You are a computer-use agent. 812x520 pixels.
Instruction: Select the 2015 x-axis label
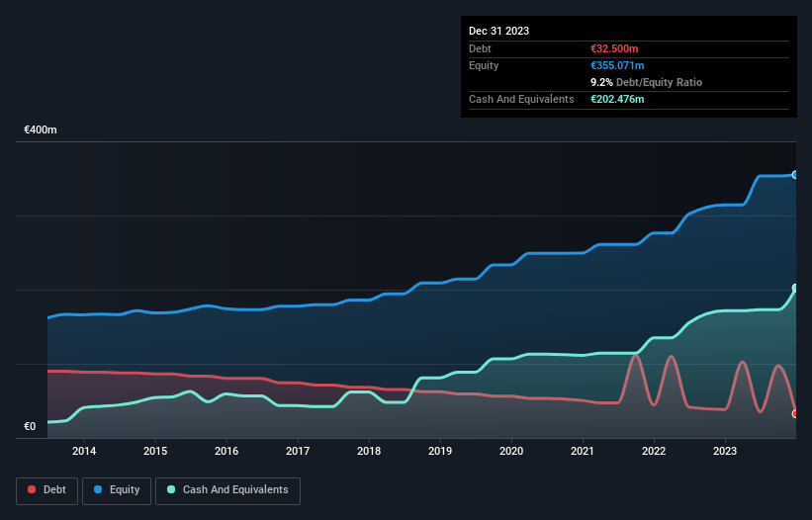pyautogui.click(x=155, y=451)
